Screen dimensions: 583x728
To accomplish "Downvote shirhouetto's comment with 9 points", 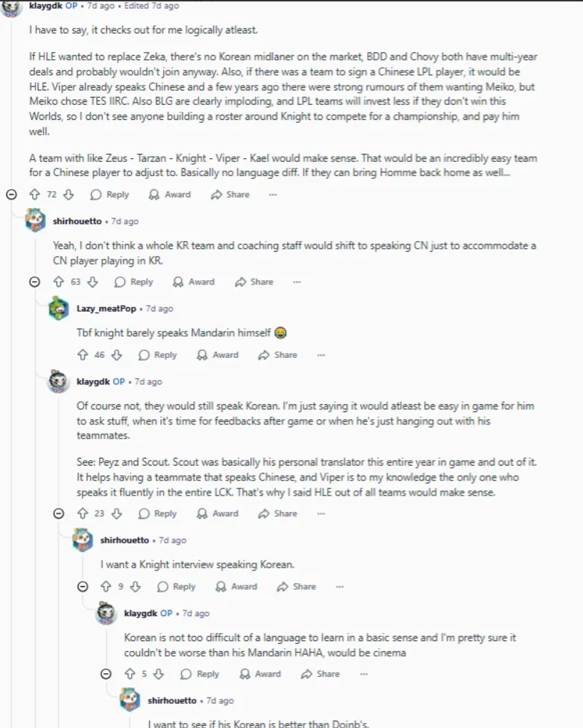I will 135,587.
